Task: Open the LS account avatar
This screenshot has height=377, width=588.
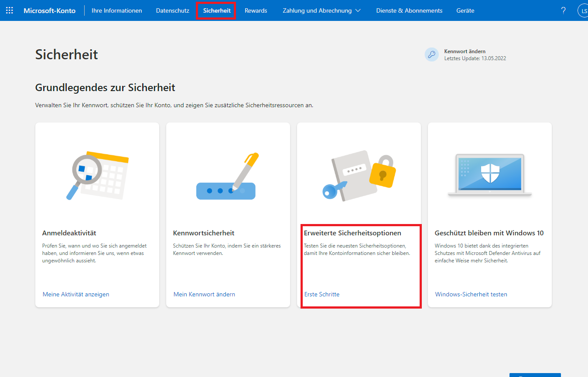Action: click(x=583, y=10)
